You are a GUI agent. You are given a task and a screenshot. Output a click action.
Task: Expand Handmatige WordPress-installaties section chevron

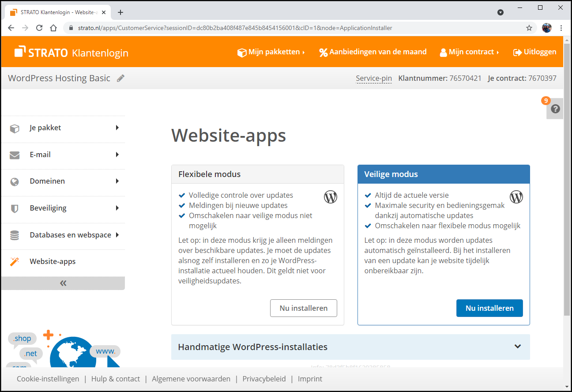tap(518, 347)
